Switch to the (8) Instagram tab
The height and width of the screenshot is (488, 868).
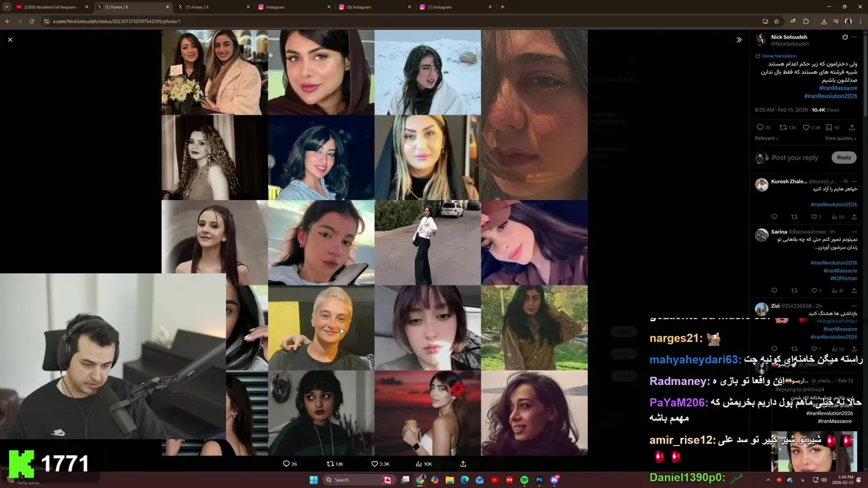coord(374,7)
